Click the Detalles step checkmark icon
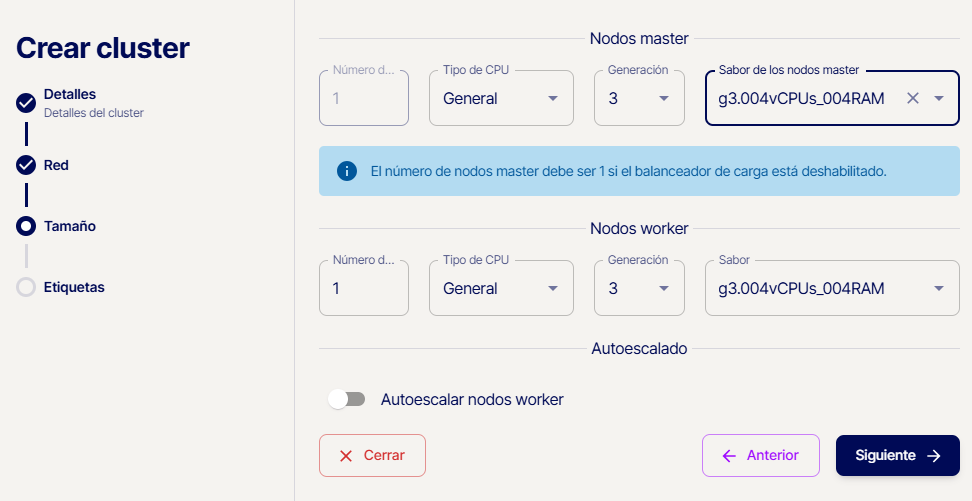Image resolution: width=972 pixels, height=501 pixels. (26, 103)
